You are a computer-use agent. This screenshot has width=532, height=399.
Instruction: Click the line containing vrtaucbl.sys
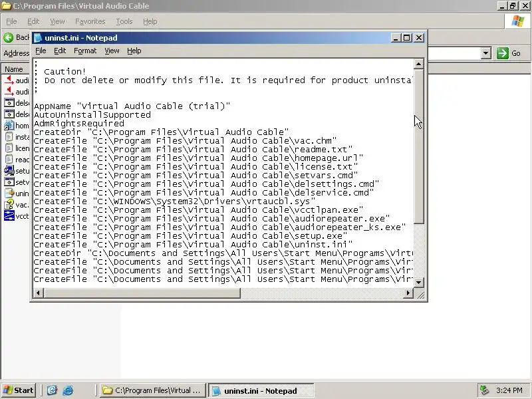pos(174,201)
